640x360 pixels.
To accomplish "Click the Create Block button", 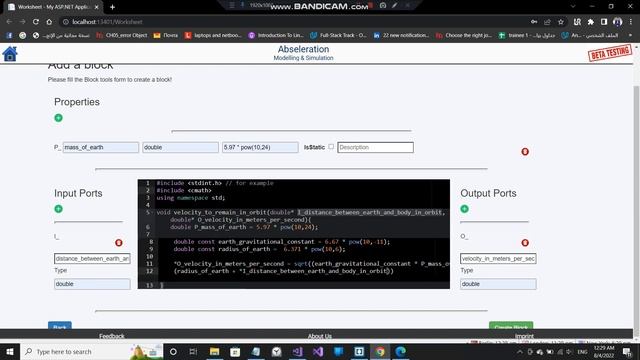I will [511, 326].
